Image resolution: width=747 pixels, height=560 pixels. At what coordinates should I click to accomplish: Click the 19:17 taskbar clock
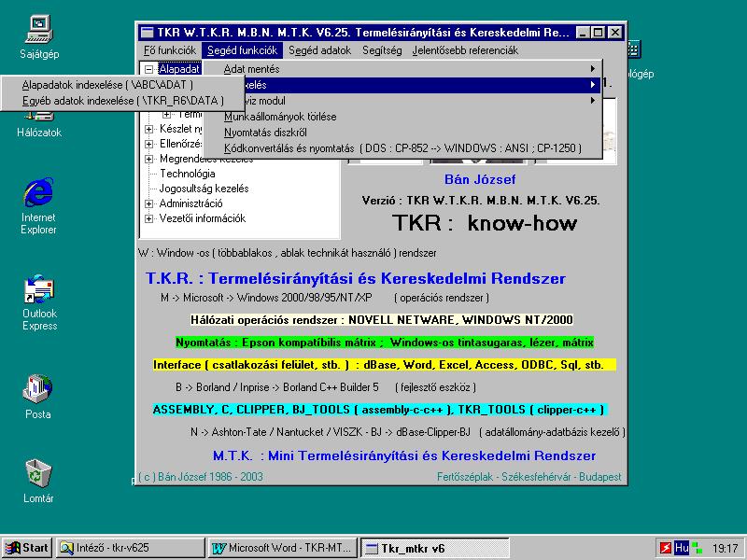pos(726,548)
